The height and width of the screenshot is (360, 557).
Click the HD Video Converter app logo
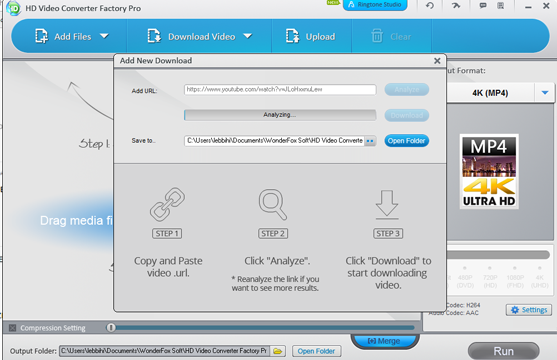pyautogui.click(x=13, y=8)
